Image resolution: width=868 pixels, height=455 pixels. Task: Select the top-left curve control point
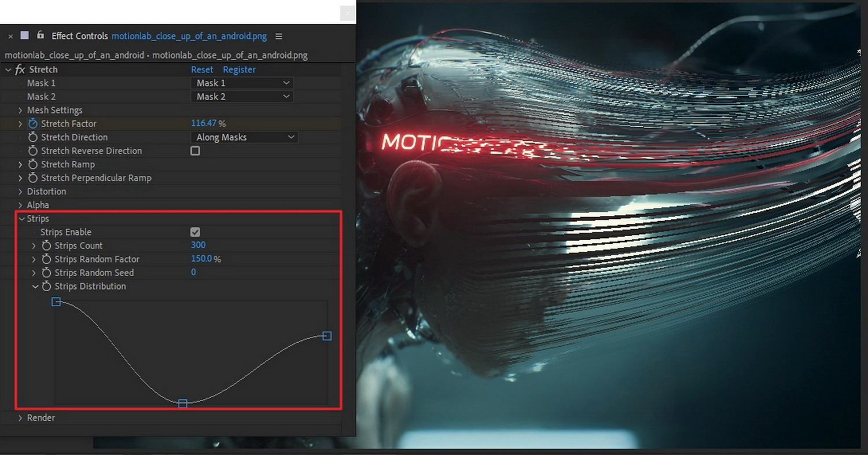click(56, 301)
